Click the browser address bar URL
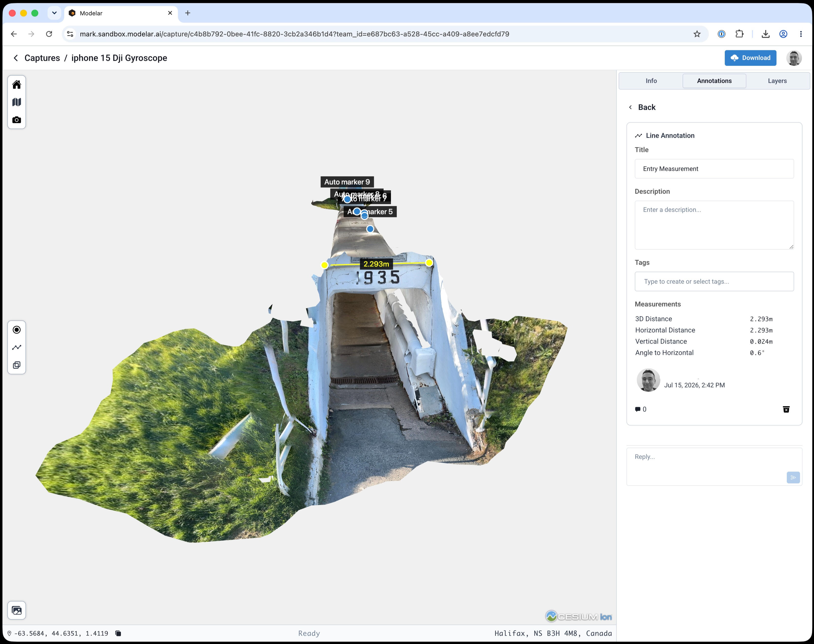Screen dimensions: 814x644 [294, 34]
